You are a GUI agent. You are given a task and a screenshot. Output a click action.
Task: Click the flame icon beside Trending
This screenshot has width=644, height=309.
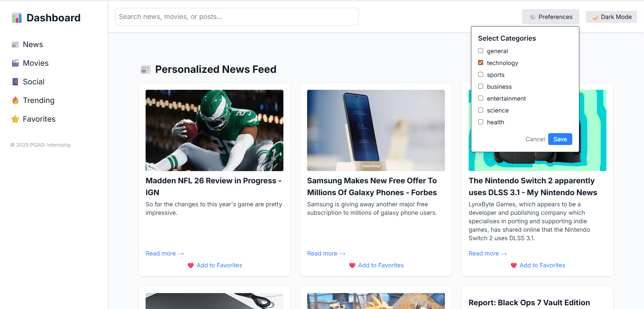pos(15,101)
